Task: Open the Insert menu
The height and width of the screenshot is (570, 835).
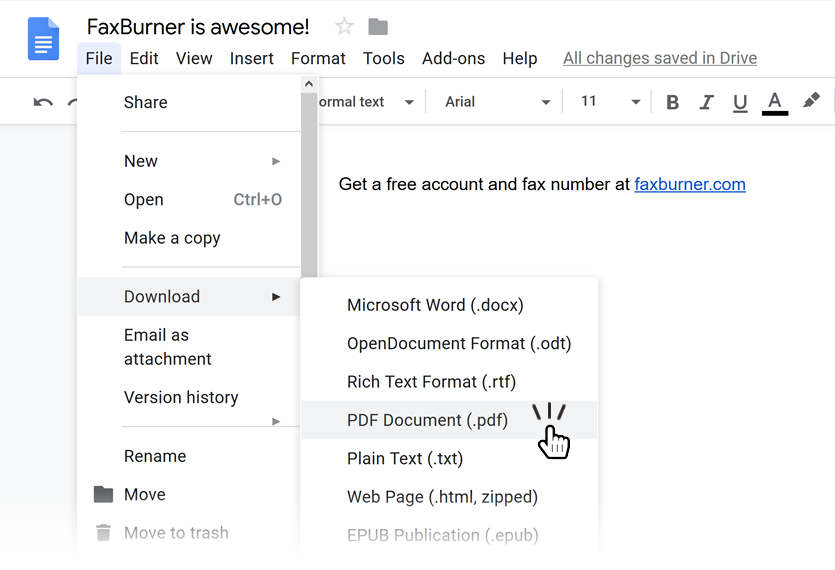Action: (251, 58)
